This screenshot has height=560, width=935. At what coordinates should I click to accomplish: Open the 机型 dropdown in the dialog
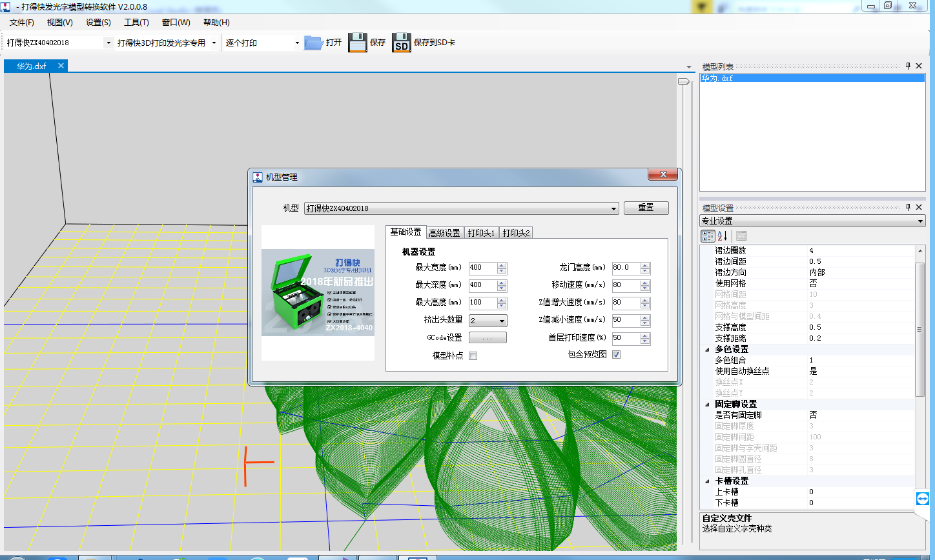(613, 208)
